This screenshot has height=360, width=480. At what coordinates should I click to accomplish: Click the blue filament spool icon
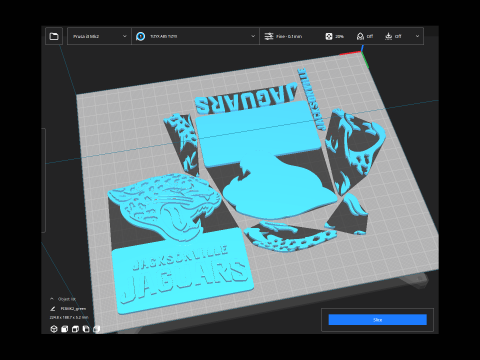140,36
